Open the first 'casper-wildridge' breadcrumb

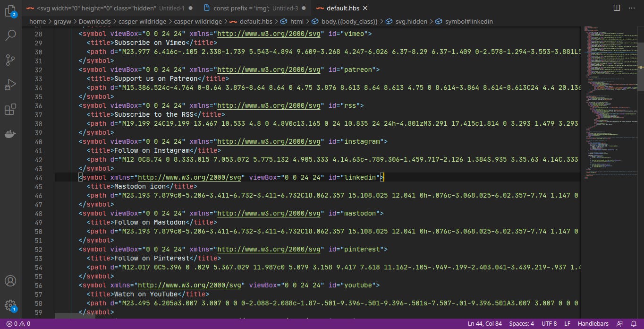click(142, 21)
